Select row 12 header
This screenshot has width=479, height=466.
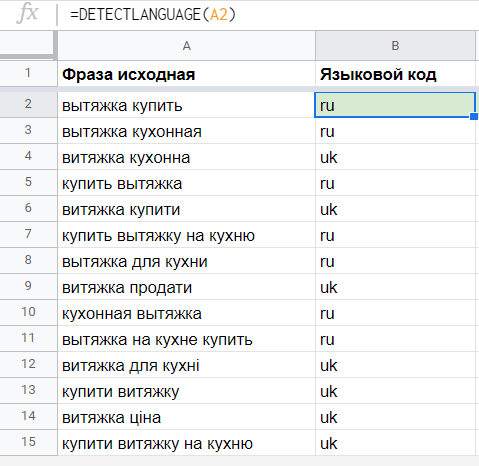point(28,364)
